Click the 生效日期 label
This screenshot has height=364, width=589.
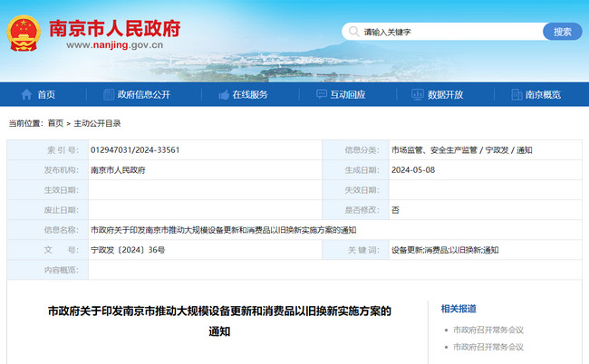point(62,190)
